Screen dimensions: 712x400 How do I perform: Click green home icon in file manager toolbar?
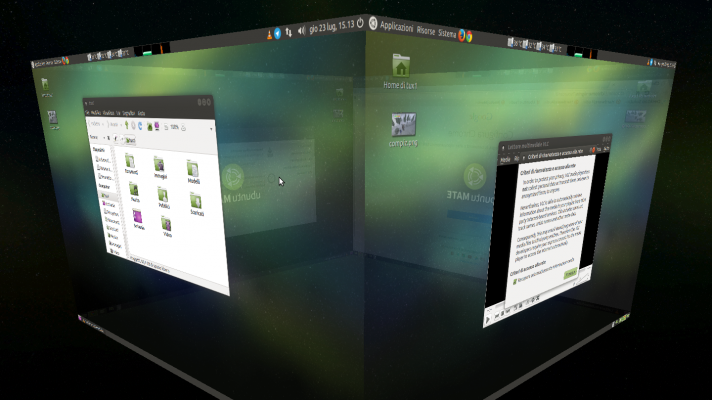click(149, 126)
